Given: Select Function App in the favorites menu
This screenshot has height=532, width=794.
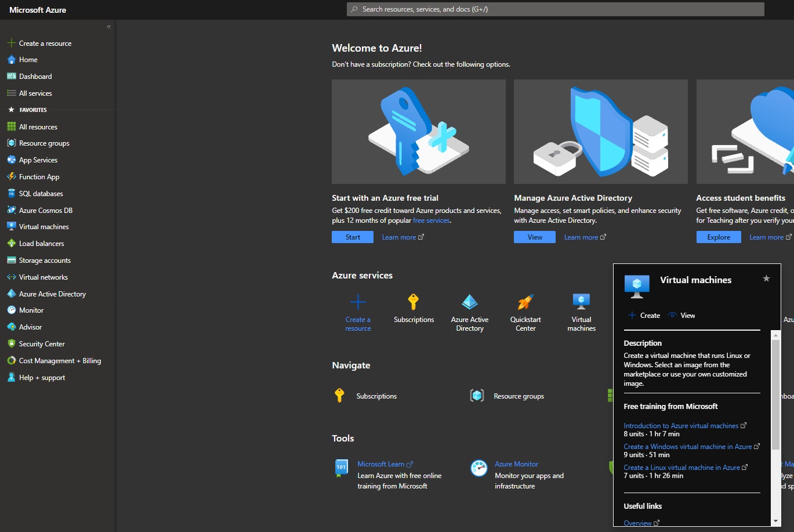Looking at the screenshot, I should (x=39, y=177).
